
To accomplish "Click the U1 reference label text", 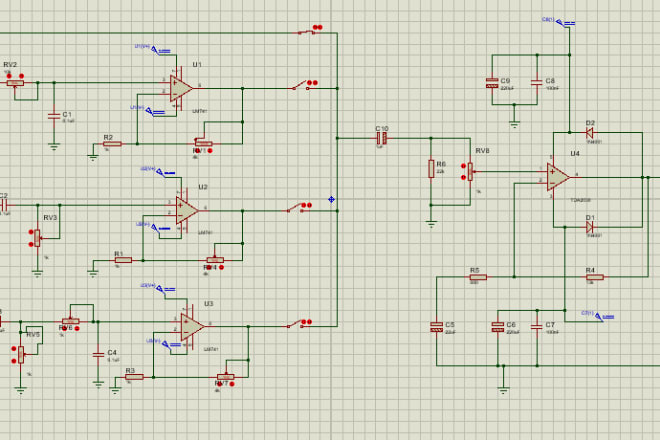I will pyautogui.click(x=197, y=64).
